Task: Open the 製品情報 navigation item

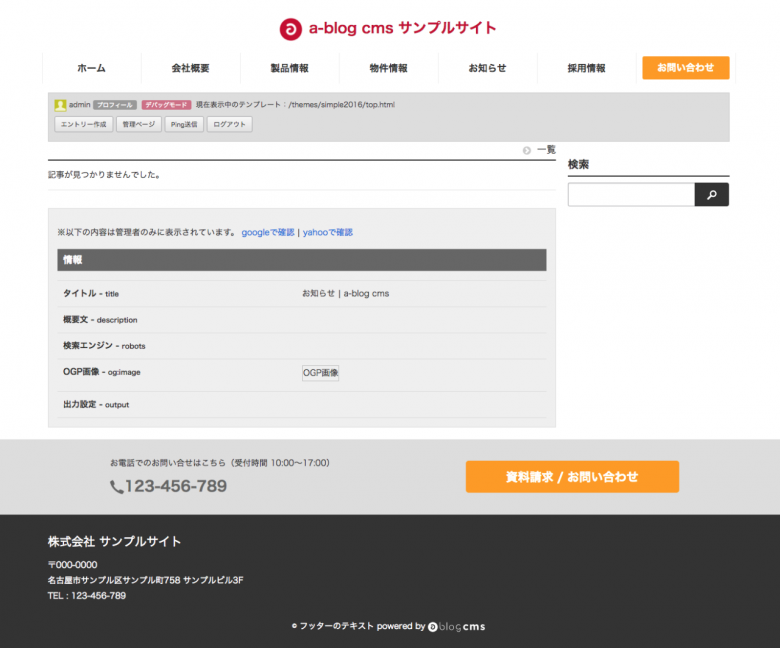Action: (x=289, y=68)
